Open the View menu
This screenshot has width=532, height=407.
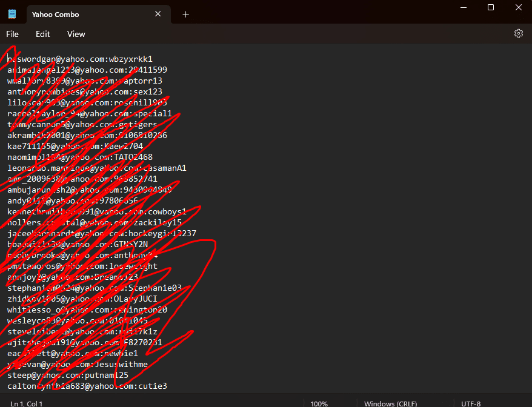click(x=76, y=34)
